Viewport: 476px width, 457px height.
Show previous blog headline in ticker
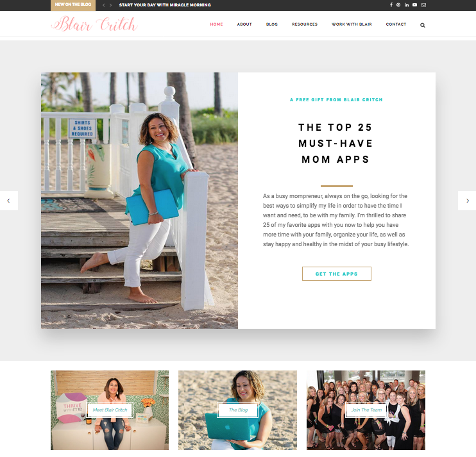[104, 5]
